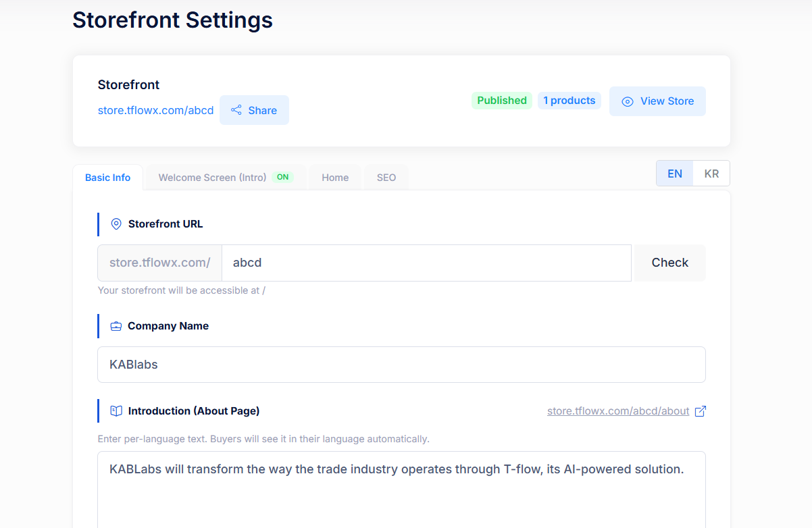Click the Storefront card title
Viewport: 812px width, 528px height.
coord(129,85)
